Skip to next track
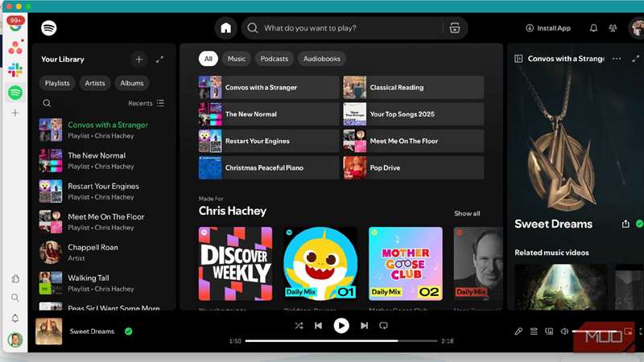This screenshot has width=644, height=362. pyautogui.click(x=364, y=326)
